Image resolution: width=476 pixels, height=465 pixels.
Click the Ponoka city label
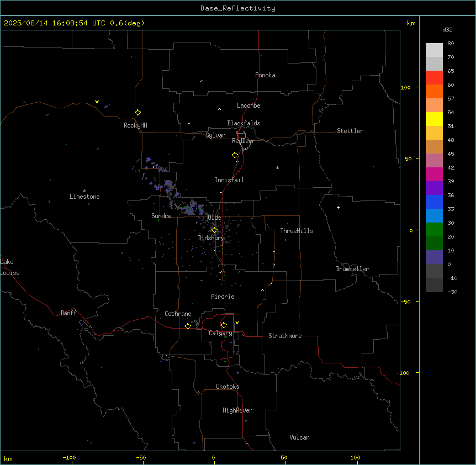click(265, 75)
